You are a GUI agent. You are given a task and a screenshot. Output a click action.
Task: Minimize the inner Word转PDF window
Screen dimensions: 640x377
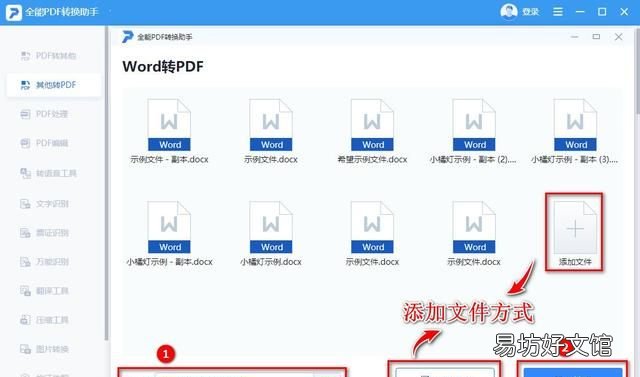(575, 37)
